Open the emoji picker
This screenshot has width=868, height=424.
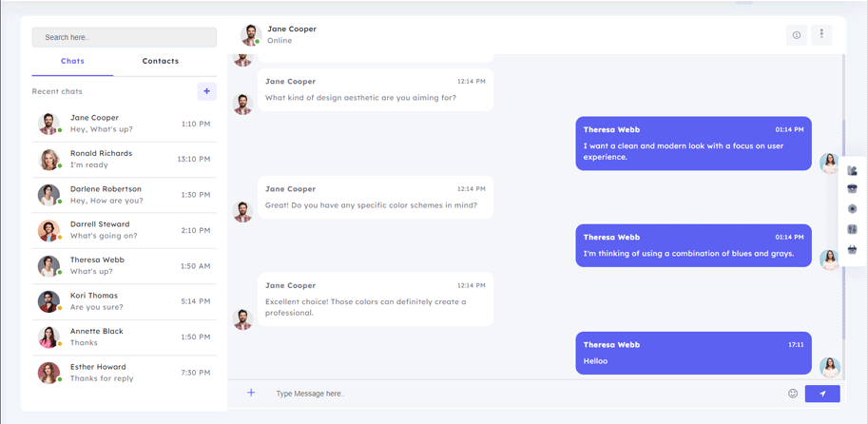point(793,394)
